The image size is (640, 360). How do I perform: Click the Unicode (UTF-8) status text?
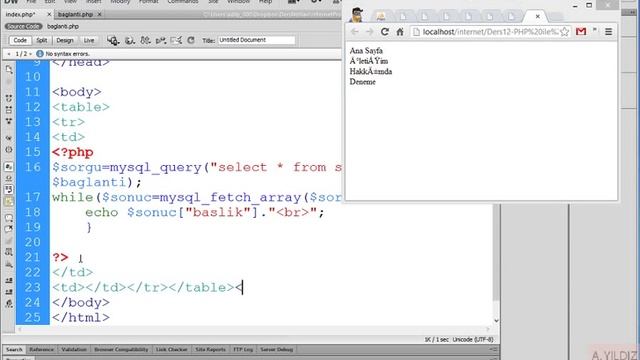pyautogui.click(x=473, y=340)
